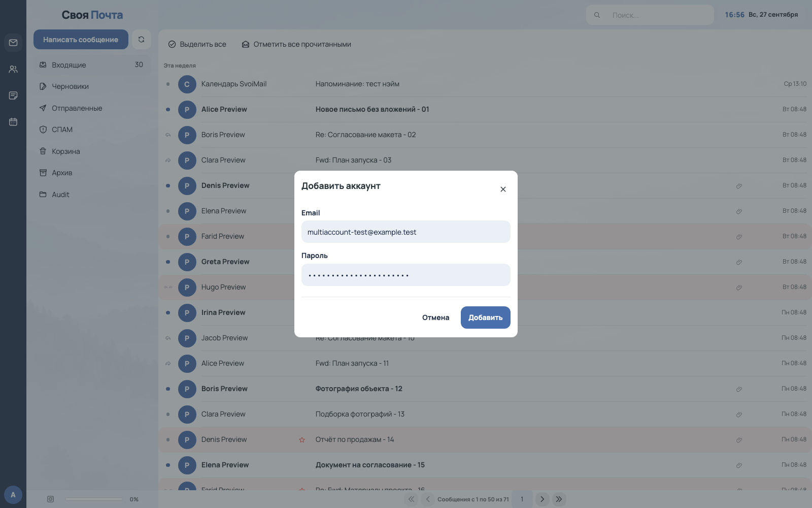
Task: Close the Add account dialog
Action: pos(503,189)
